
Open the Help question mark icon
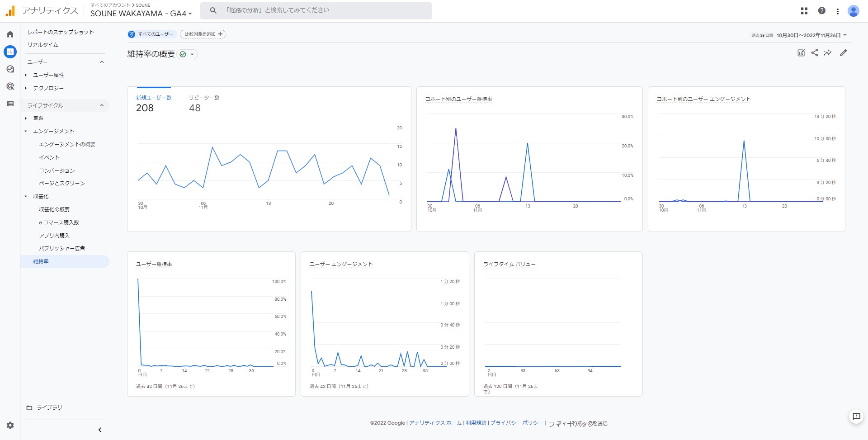coord(821,11)
